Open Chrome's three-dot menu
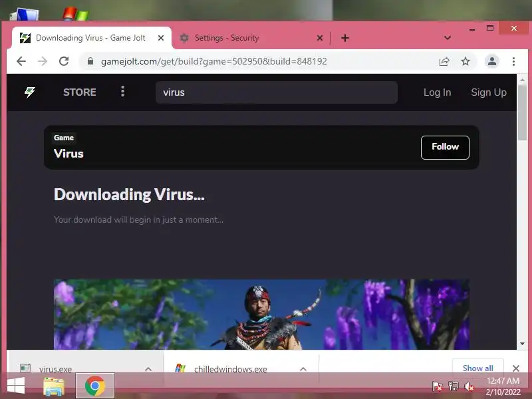 (513, 61)
